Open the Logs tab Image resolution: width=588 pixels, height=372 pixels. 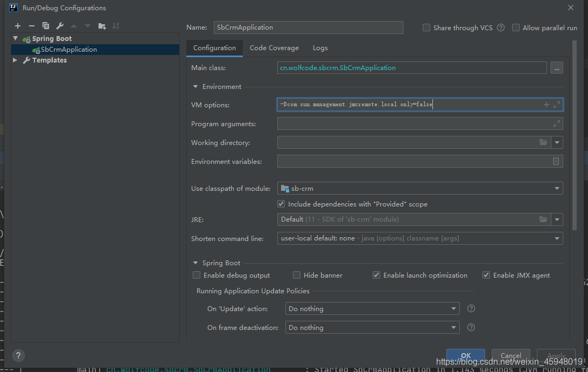point(320,47)
